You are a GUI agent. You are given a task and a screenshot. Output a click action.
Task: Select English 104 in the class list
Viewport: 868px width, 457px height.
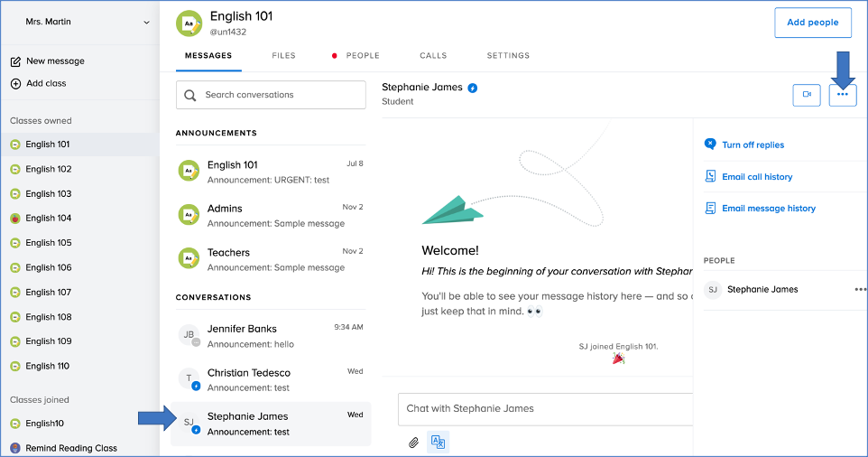[48, 219]
